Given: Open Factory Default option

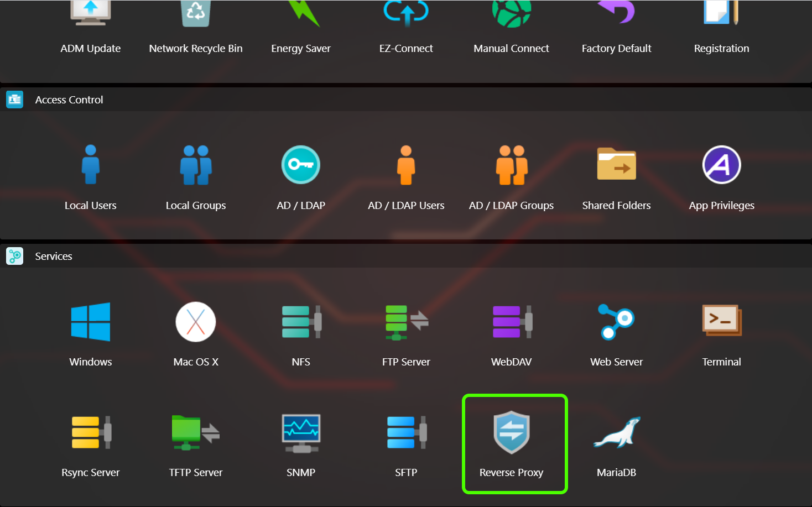Looking at the screenshot, I should click(x=616, y=28).
